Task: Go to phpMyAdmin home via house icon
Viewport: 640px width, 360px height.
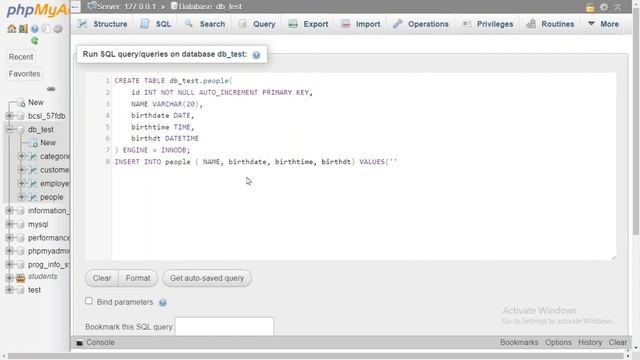Action: coord(11,29)
